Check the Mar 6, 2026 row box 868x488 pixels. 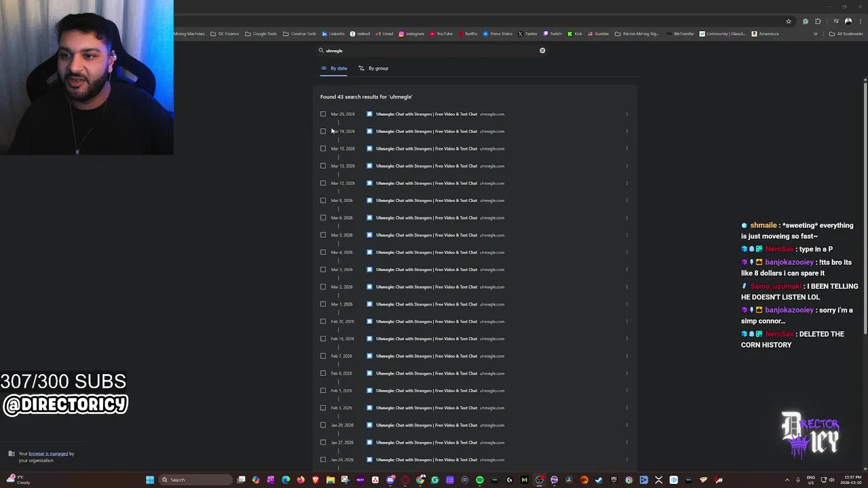tap(323, 218)
